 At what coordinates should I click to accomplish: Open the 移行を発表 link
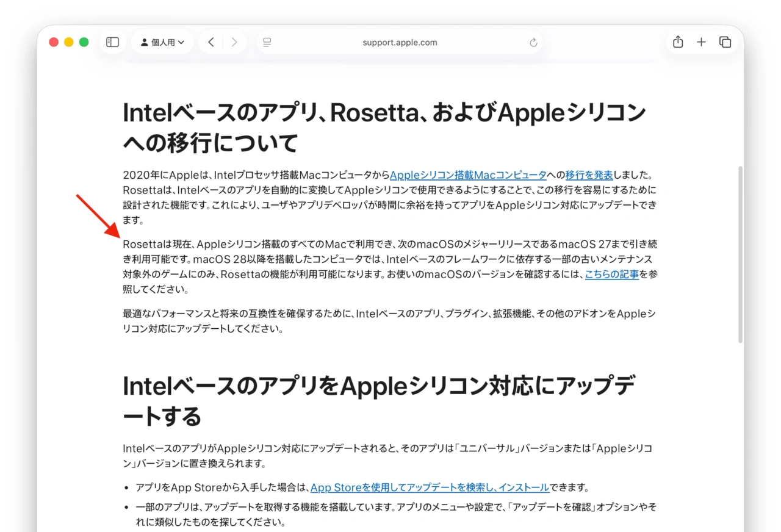589,175
